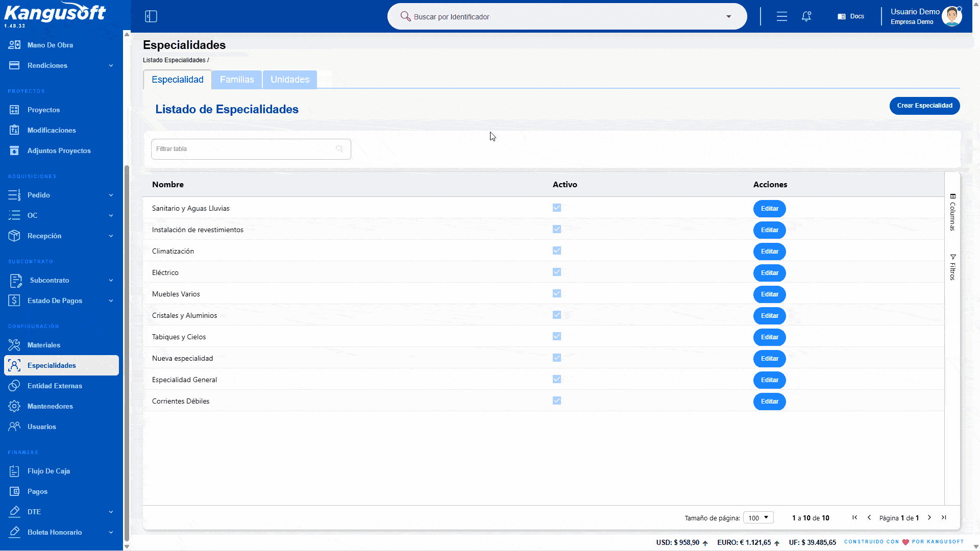Screen dimensions: 980x551
Task: Click the Subcontrato document icon
Action: 16,281
